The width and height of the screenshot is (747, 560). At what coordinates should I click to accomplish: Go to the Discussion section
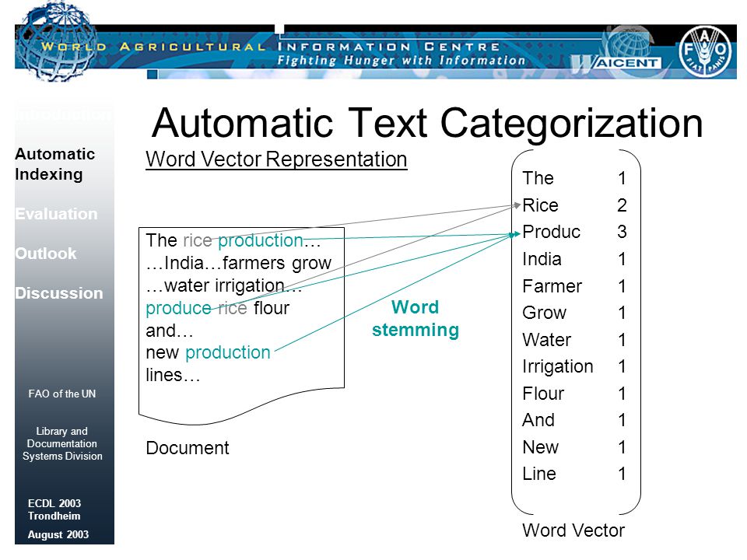[59, 293]
